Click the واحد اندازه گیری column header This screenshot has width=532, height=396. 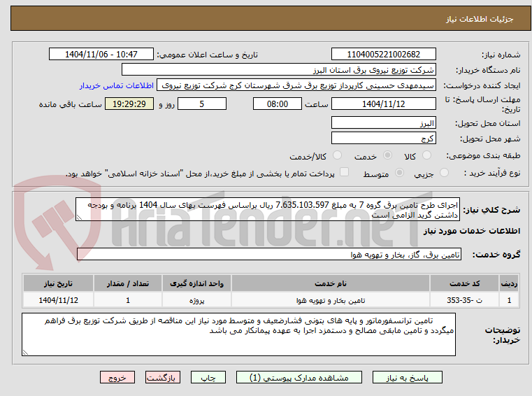coord(196,283)
